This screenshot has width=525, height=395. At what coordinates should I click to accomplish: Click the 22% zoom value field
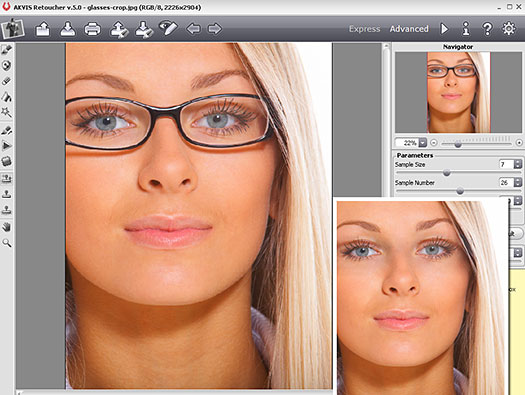point(407,143)
